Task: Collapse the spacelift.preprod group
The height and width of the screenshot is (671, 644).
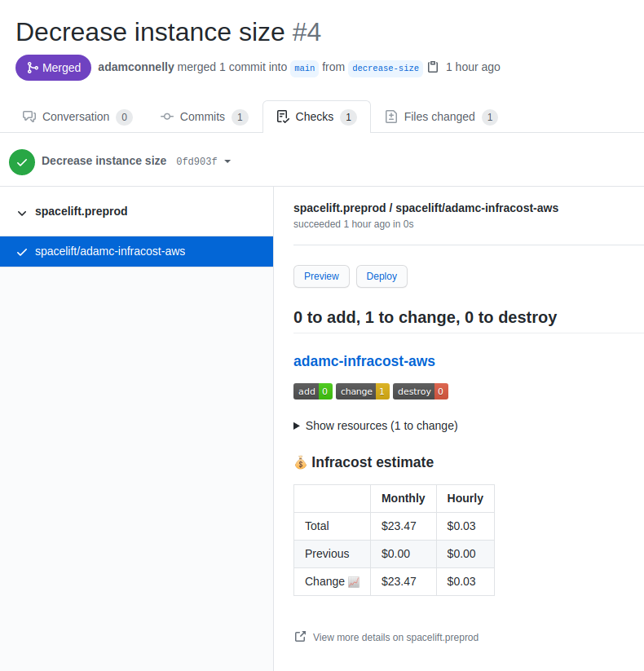Action: click(x=22, y=213)
